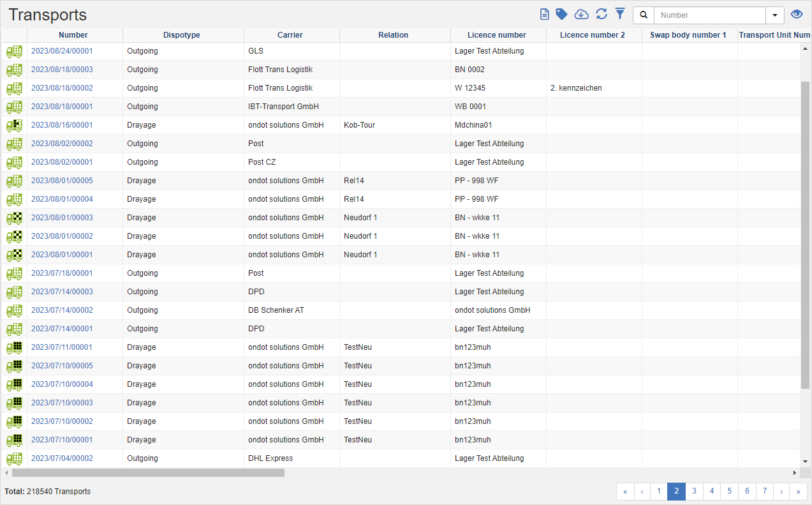
Task: Go to page 5 of results
Action: coord(729,492)
